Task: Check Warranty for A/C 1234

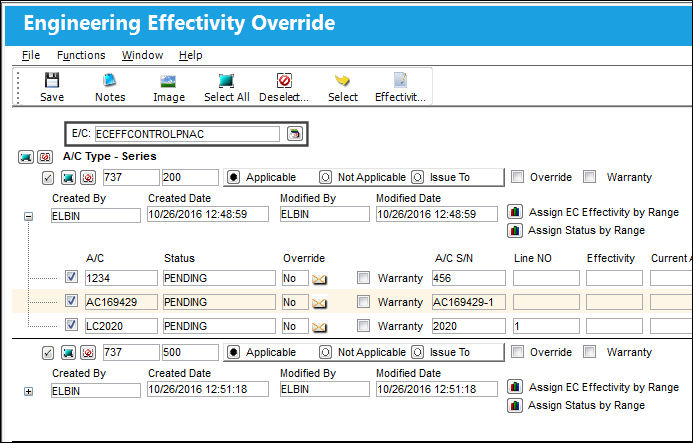Action: pos(363,278)
